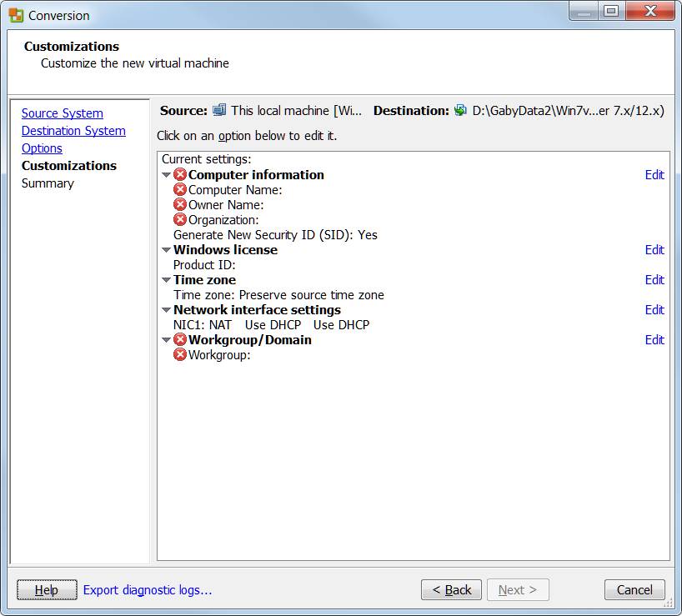Click the error icon beside Organization

[179, 219]
